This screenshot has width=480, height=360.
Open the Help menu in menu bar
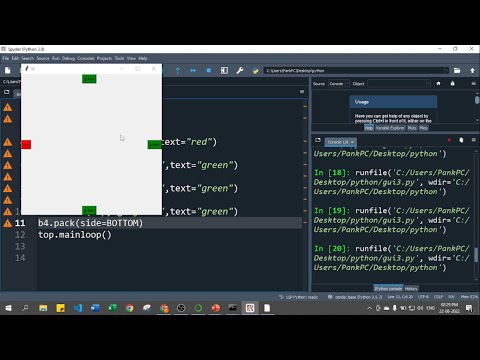point(143,58)
